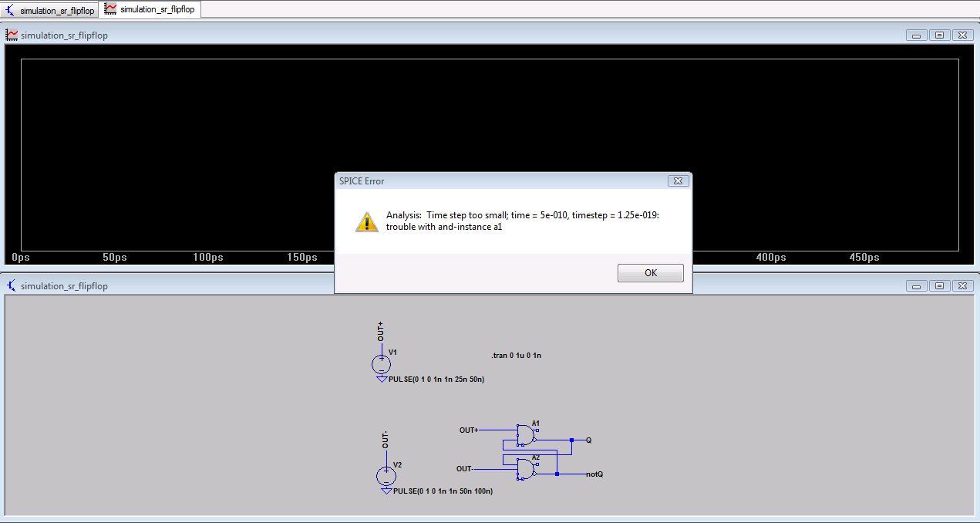Close the SPICE Error dialog
This screenshot has height=523, width=980.
pyautogui.click(x=678, y=181)
